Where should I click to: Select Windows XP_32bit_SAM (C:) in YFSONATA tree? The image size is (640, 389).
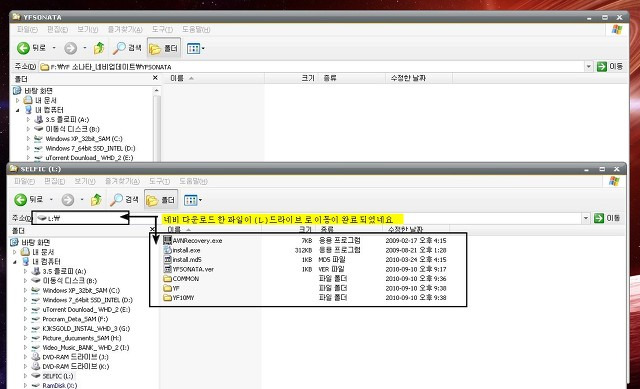78,139
